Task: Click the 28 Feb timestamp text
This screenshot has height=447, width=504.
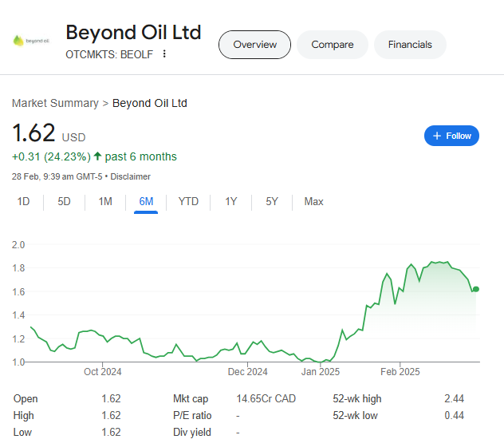Action: tap(57, 176)
